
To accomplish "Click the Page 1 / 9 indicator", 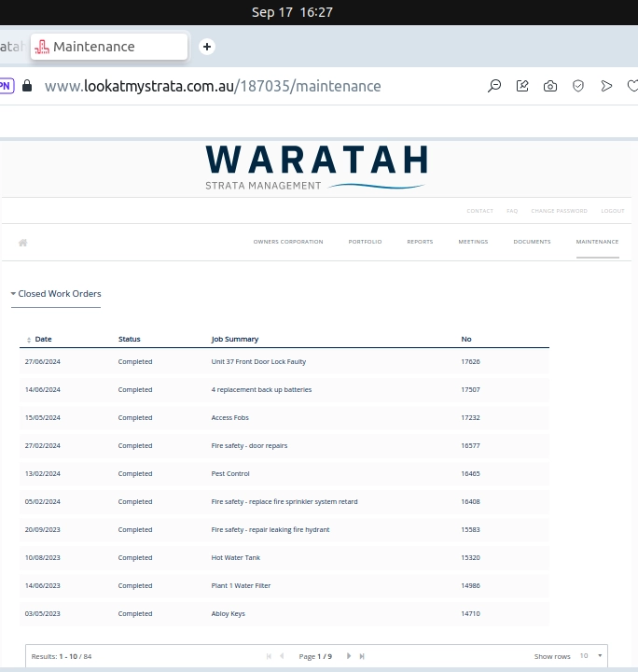I will pos(315,656).
